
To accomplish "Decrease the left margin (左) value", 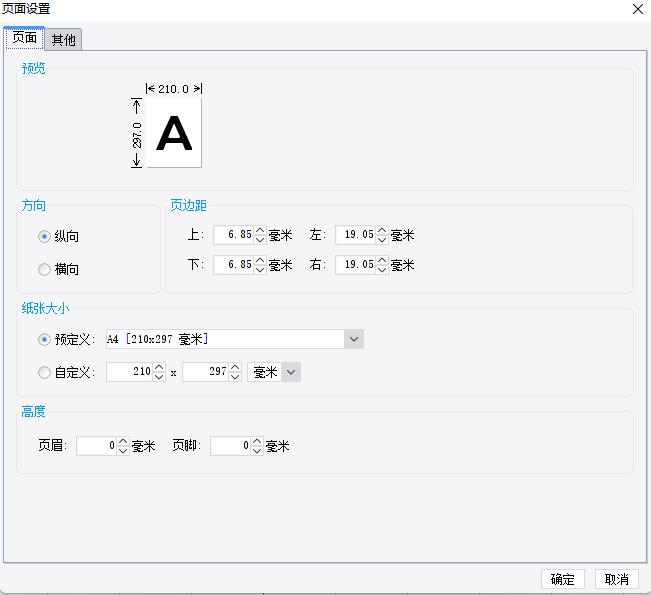I will pos(382,240).
